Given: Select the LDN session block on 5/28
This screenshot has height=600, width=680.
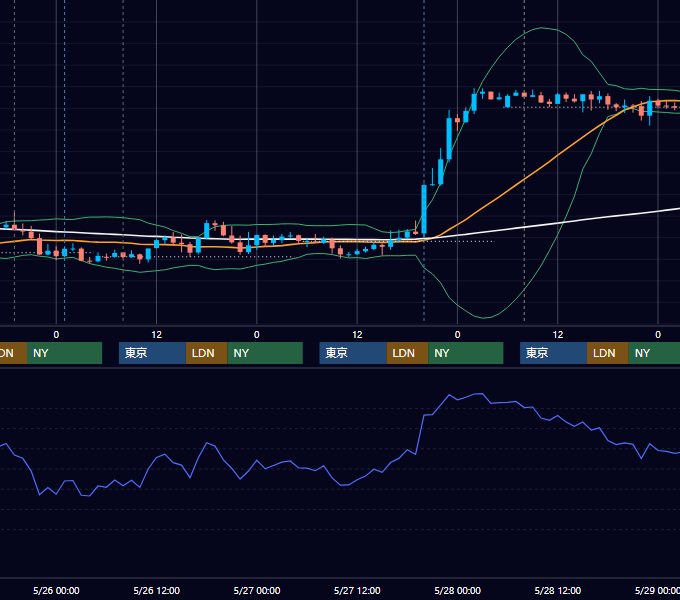Looking at the screenshot, I should (x=608, y=353).
